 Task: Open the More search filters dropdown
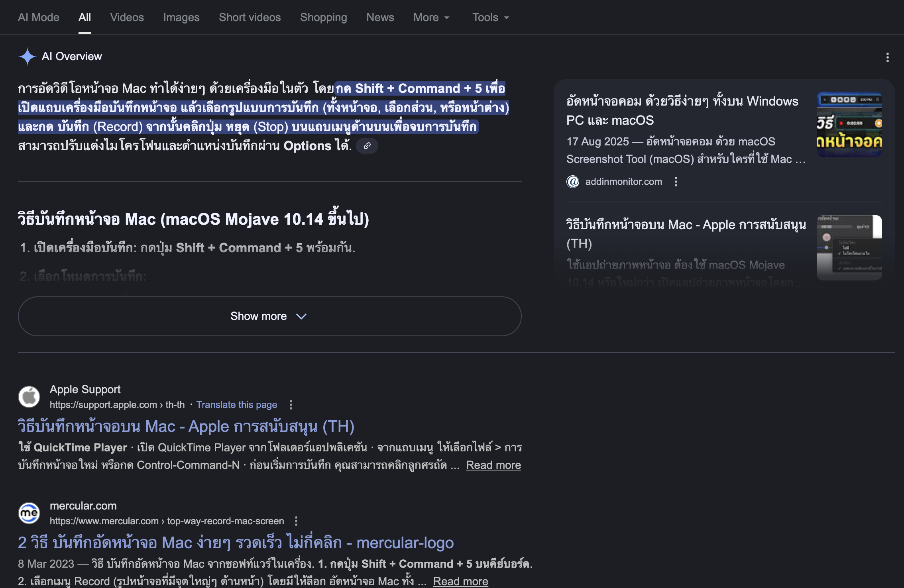click(431, 18)
